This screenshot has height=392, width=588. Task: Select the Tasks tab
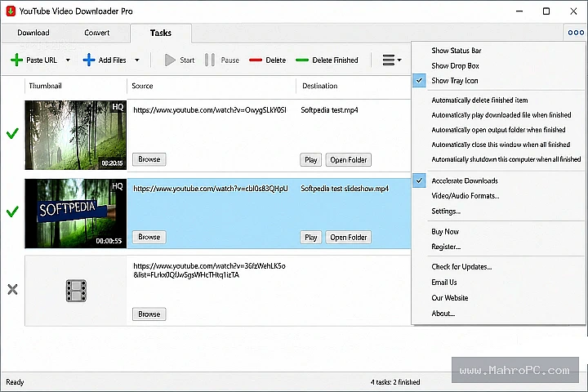click(x=161, y=33)
